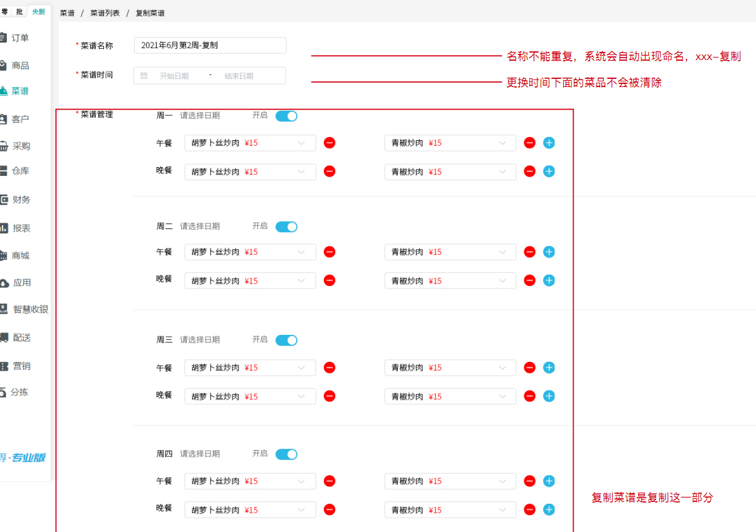
Task: Open 分拣 in the sidebar
Action: (x=19, y=392)
